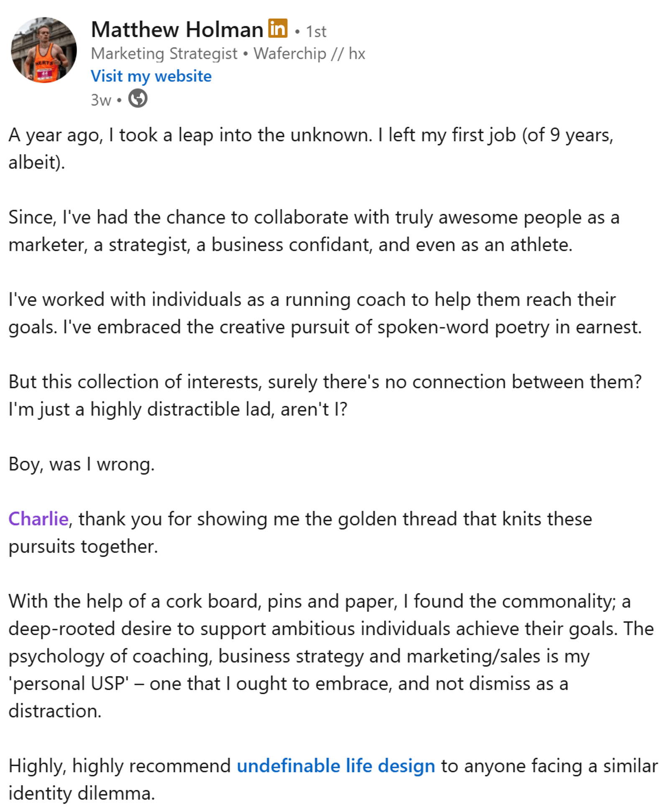Click the globe public visibility icon
This screenshot has width=669, height=812.
coord(138,99)
